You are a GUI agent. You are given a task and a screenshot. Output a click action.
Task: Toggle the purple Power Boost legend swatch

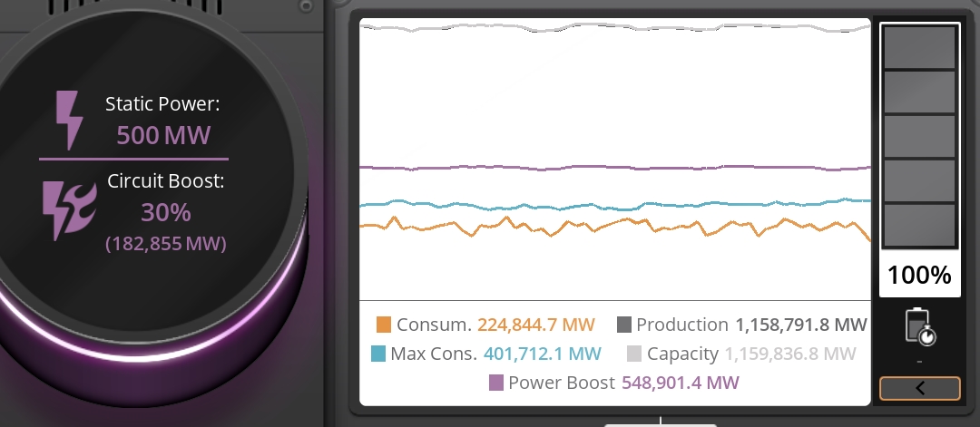pyautogui.click(x=495, y=383)
